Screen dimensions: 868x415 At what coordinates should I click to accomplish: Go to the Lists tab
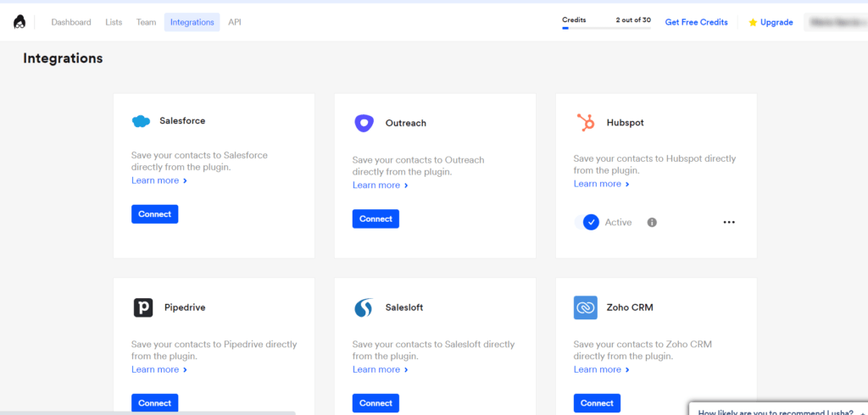[x=114, y=22]
